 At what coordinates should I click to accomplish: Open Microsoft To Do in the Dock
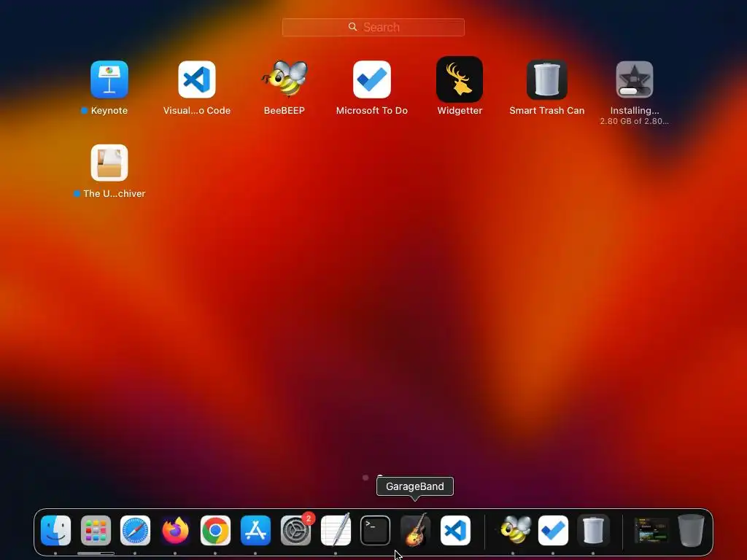(x=553, y=531)
